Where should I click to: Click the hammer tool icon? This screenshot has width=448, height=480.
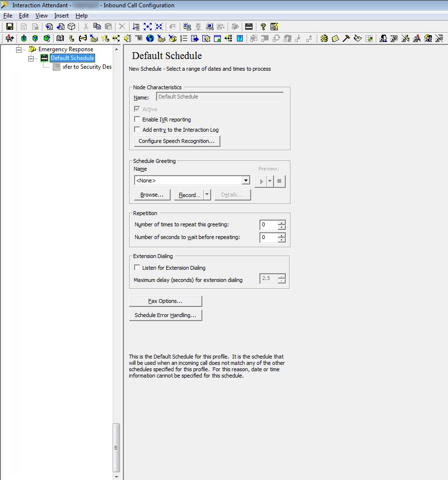(x=346, y=39)
